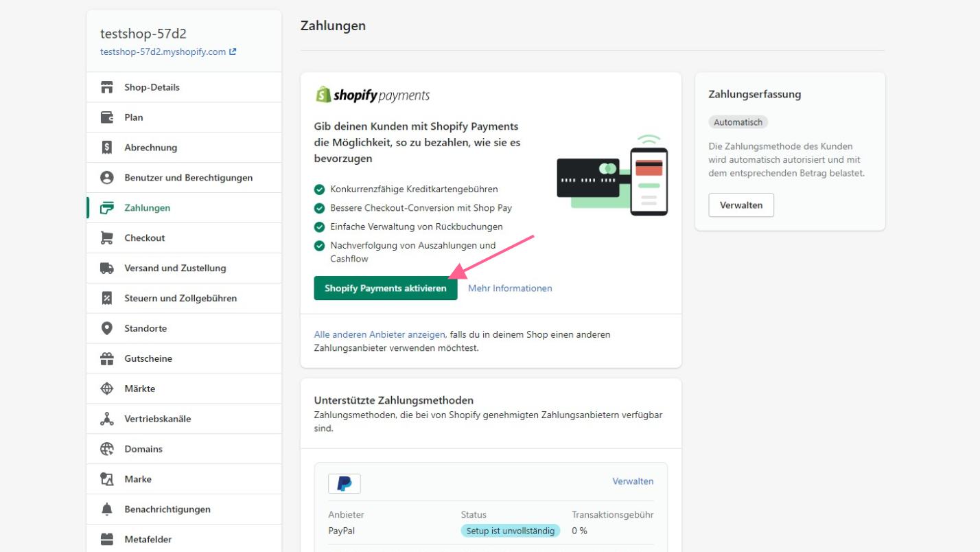Click Shopify Payments aktivieren button
980x552 pixels.
[386, 288]
